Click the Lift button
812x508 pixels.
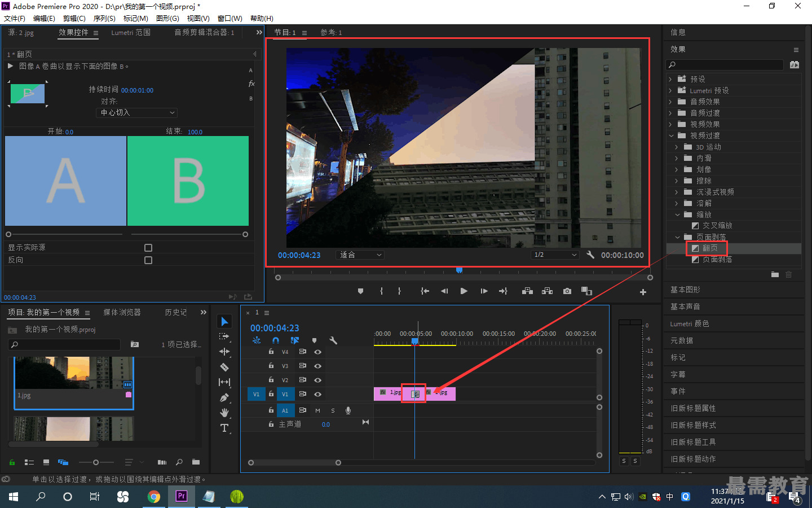[528, 291]
